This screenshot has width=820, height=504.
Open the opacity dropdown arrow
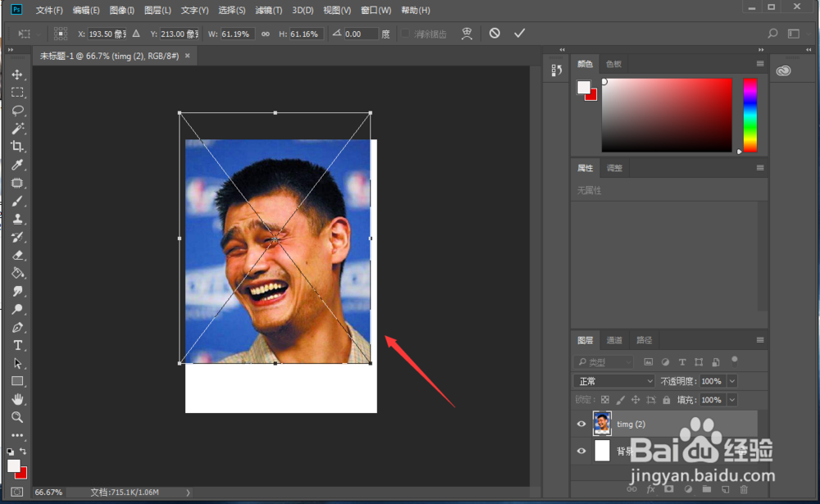tap(732, 381)
